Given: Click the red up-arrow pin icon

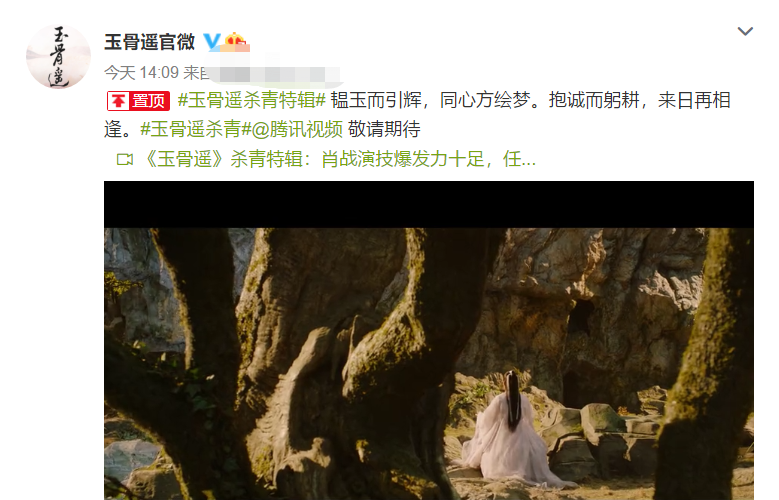Looking at the screenshot, I should [118, 101].
